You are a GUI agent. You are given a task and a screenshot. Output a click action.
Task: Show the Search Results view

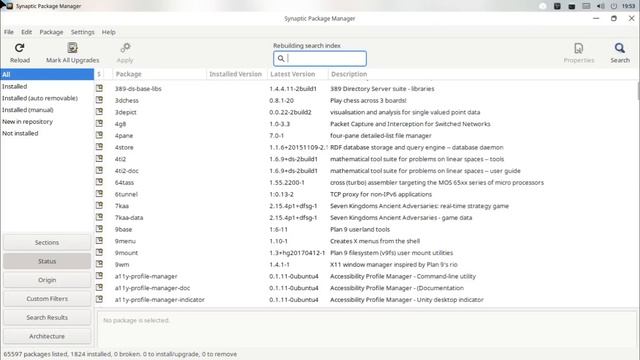click(47, 318)
